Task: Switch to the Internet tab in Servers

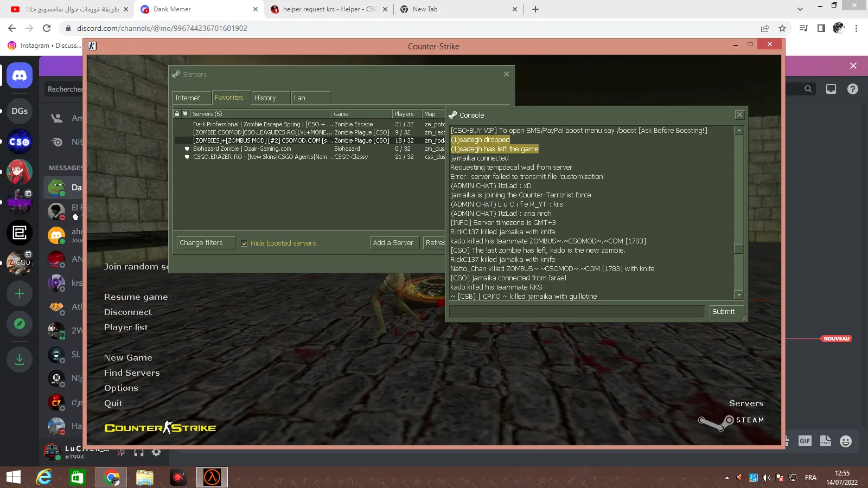Action: tap(192, 98)
